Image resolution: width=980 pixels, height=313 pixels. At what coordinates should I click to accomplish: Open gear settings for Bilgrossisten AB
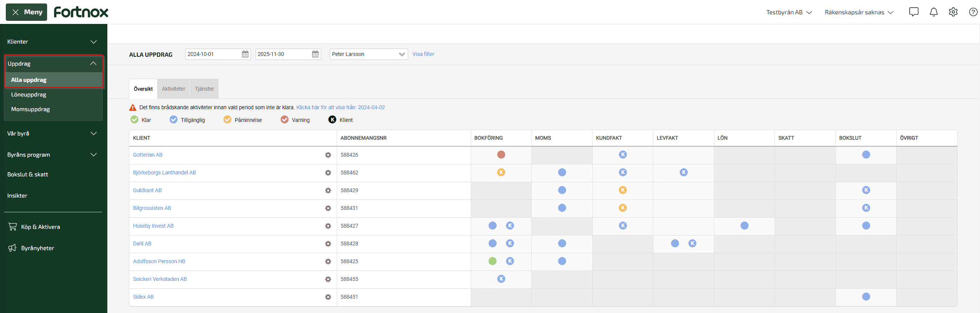328,208
